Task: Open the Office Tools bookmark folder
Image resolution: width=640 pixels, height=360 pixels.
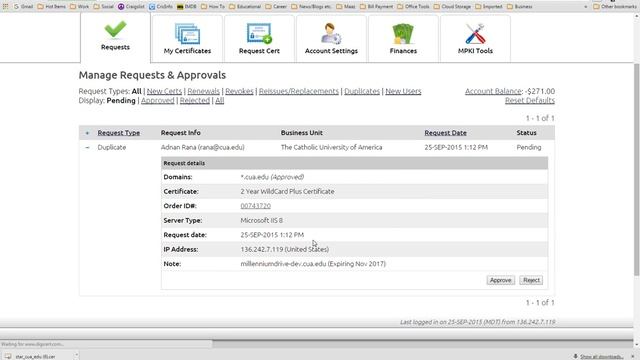Action: (413, 7)
